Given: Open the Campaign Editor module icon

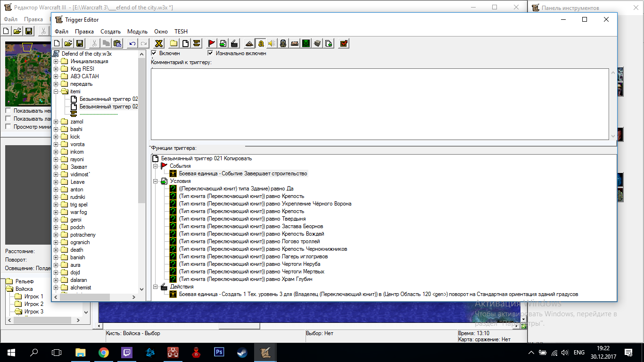Looking at the screenshot, I should click(295, 43).
